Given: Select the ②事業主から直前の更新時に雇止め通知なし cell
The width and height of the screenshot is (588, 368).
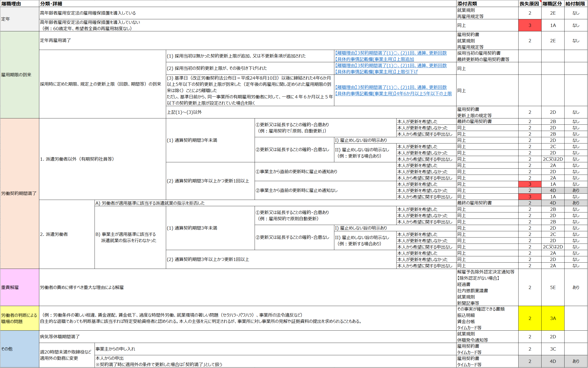Looking at the screenshot, I should point(325,191).
